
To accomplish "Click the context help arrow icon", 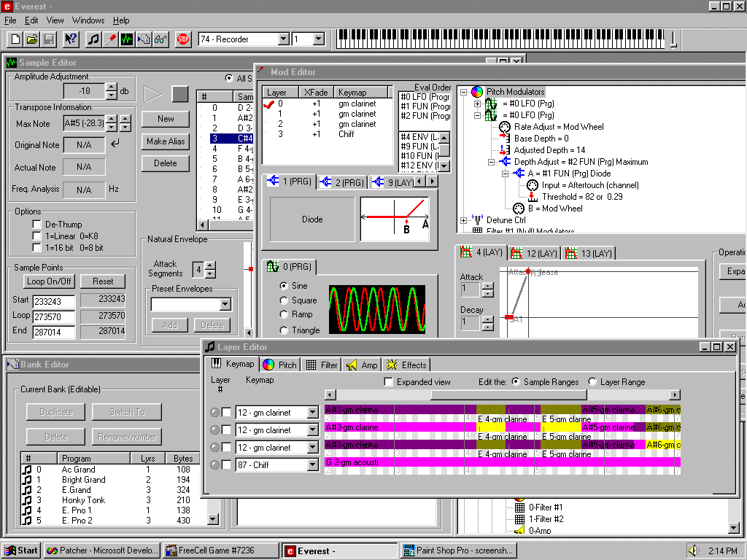I will click(x=71, y=39).
